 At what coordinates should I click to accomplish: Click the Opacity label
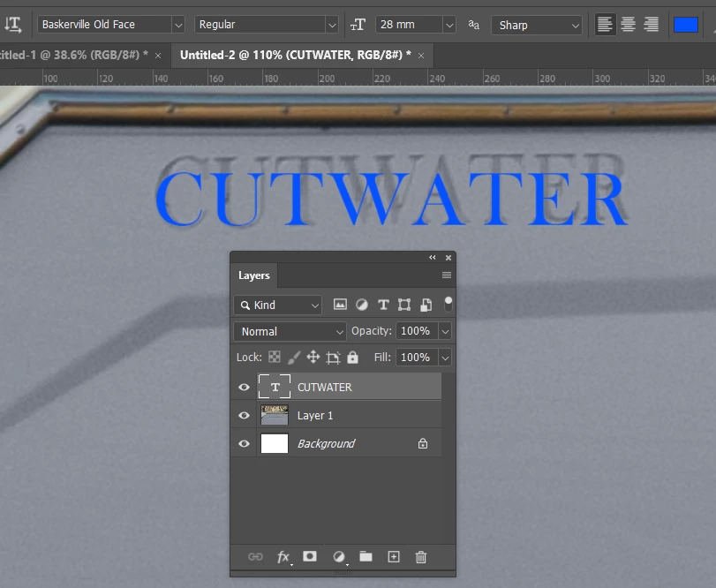click(x=371, y=331)
